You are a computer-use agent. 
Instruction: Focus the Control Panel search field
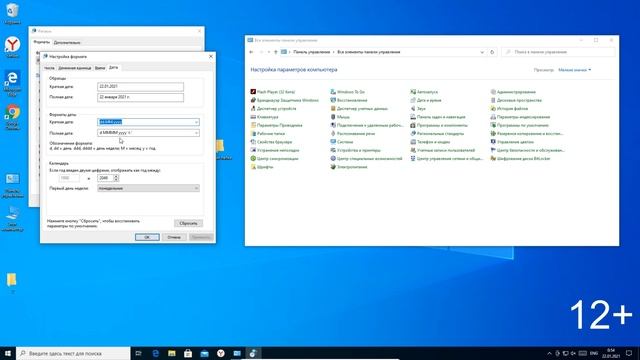(x=558, y=52)
